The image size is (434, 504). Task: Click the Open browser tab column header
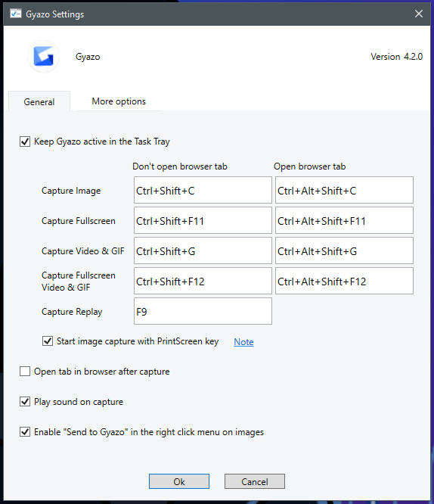click(x=310, y=166)
